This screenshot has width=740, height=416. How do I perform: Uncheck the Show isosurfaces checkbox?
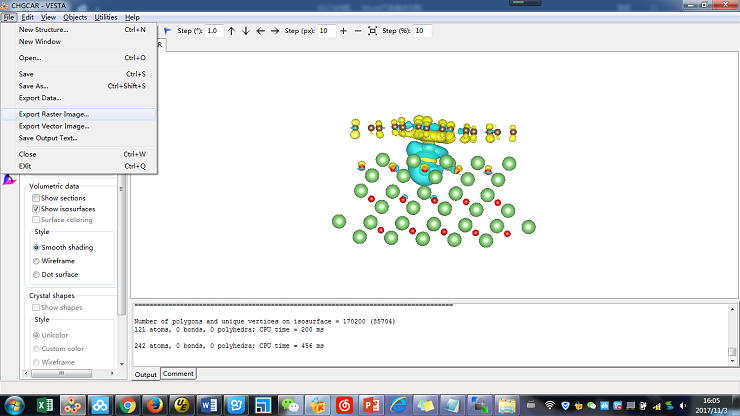tap(37, 209)
